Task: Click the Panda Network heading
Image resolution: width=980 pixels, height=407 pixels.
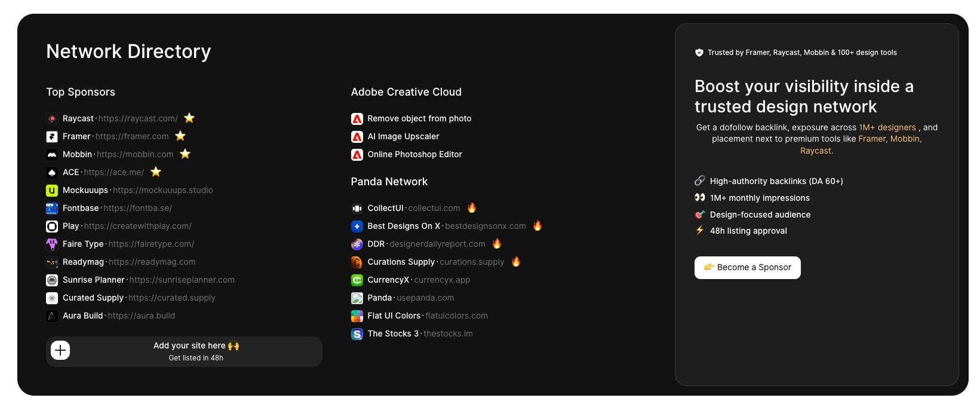Action: point(389,182)
